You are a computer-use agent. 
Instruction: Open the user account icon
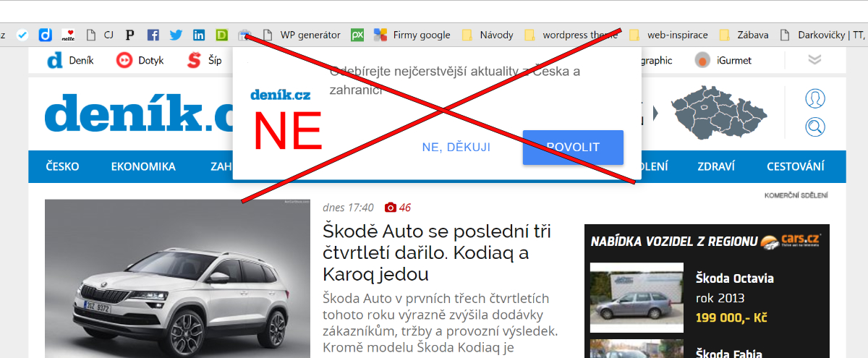[x=815, y=98]
